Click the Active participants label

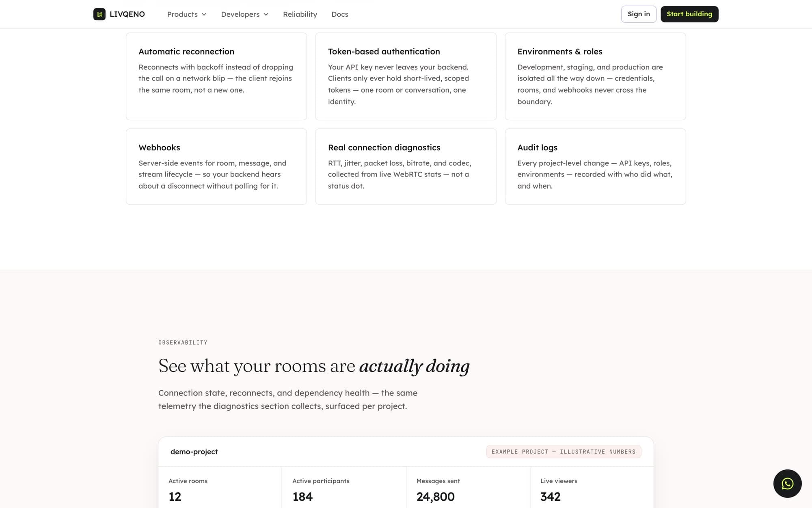click(321, 481)
